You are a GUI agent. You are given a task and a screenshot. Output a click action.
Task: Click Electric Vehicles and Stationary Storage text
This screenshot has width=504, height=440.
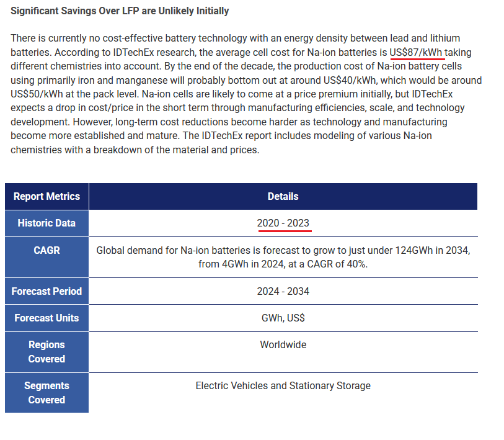283,385
